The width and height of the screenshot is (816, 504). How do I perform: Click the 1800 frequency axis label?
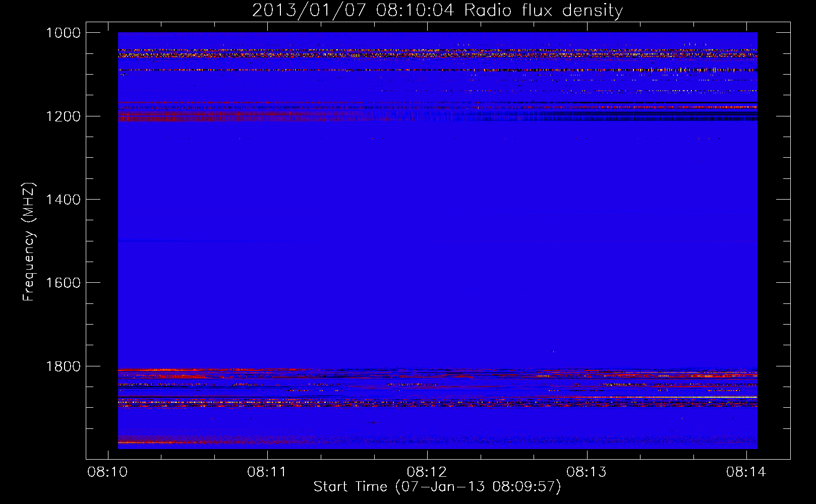63,366
